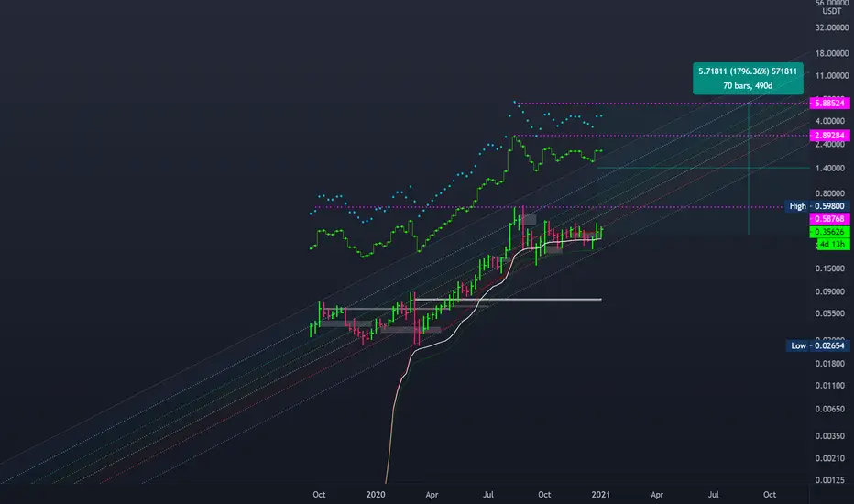
Task: Click the magenta 2.89284 price label
Action: click(x=829, y=135)
